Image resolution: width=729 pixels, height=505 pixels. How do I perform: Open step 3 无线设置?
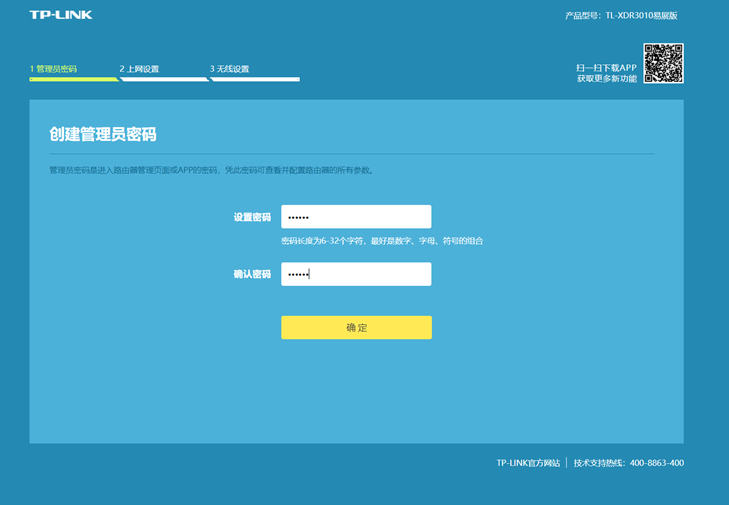click(x=229, y=69)
